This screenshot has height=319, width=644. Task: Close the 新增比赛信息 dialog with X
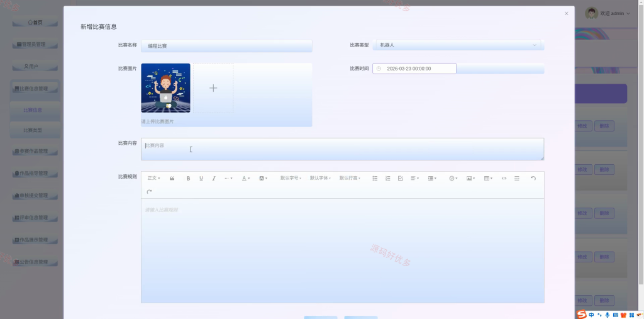tap(567, 14)
